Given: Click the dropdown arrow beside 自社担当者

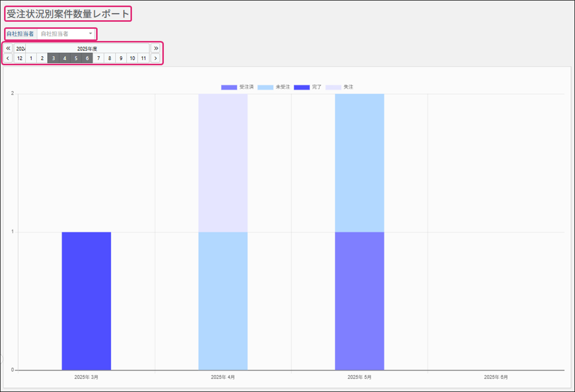Looking at the screenshot, I should (91, 34).
